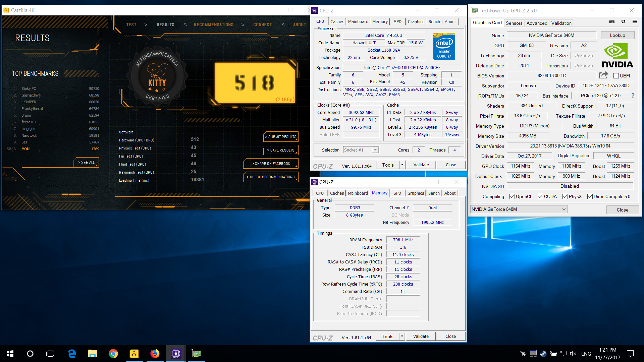Click the muted volume tray icon
Screen dimensions: 644x362
573,354
